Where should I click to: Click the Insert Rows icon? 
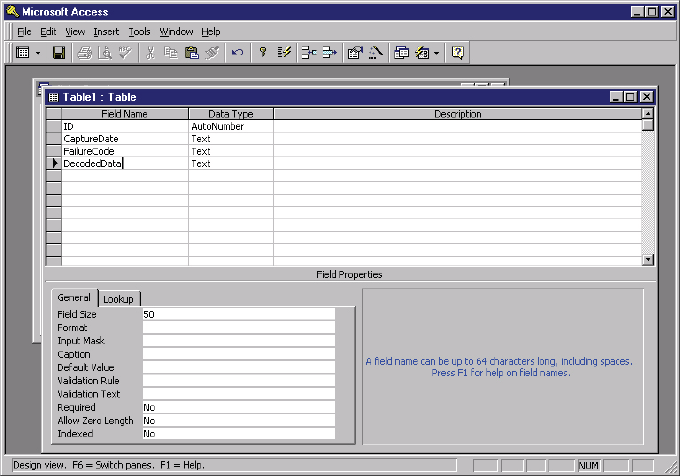coord(309,53)
